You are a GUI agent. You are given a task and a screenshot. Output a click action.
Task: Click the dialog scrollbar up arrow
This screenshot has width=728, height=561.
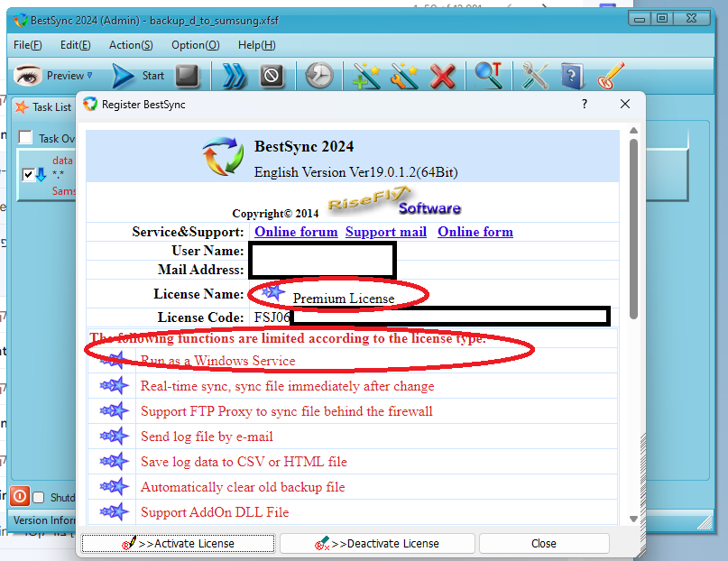[x=633, y=131]
